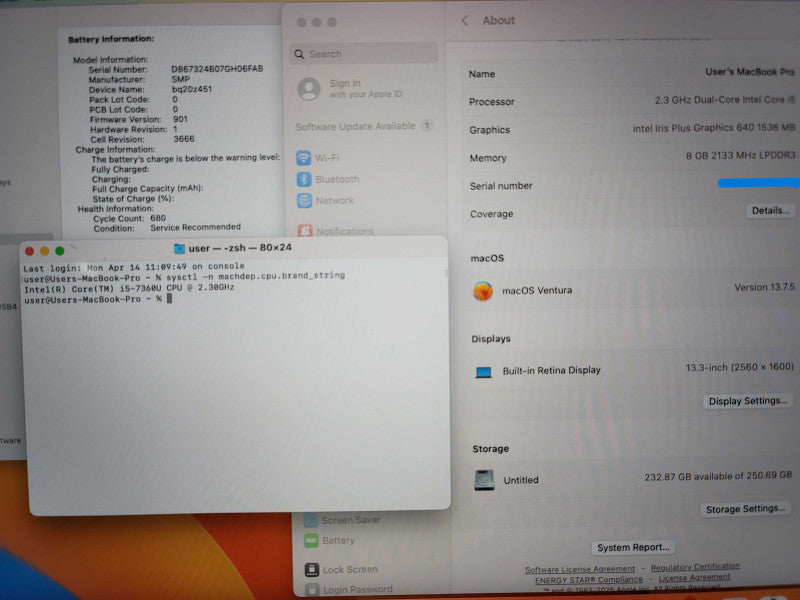
Task: Open the System Report button
Action: 633,547
